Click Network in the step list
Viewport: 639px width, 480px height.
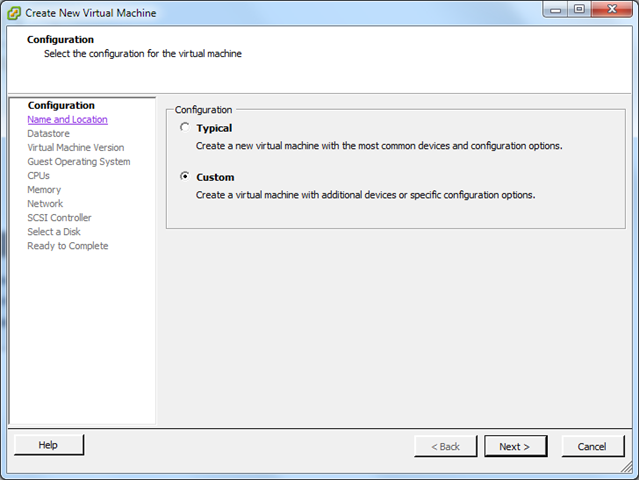point(45,204)
